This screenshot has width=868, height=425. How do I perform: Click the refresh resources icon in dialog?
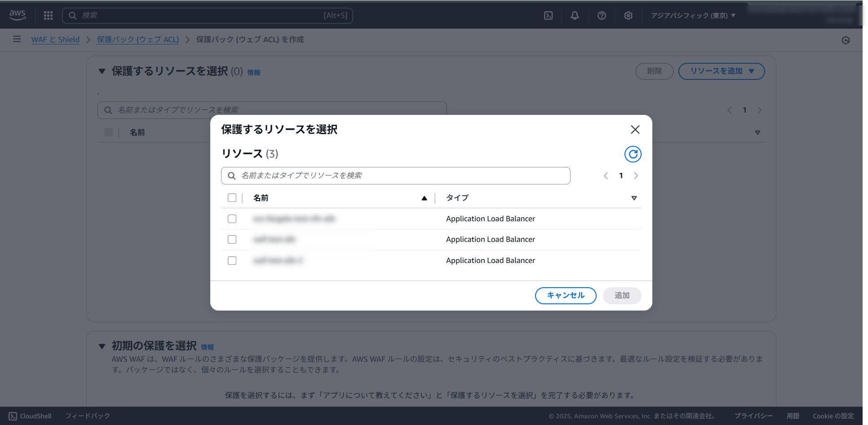point(633,154)
